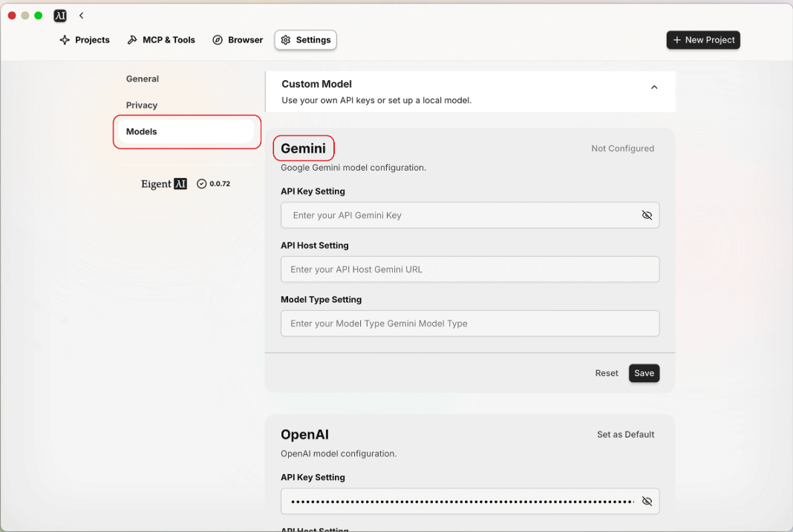Collapse the Custom Model section chevron

pyautogui.click(x=654, y=88)
